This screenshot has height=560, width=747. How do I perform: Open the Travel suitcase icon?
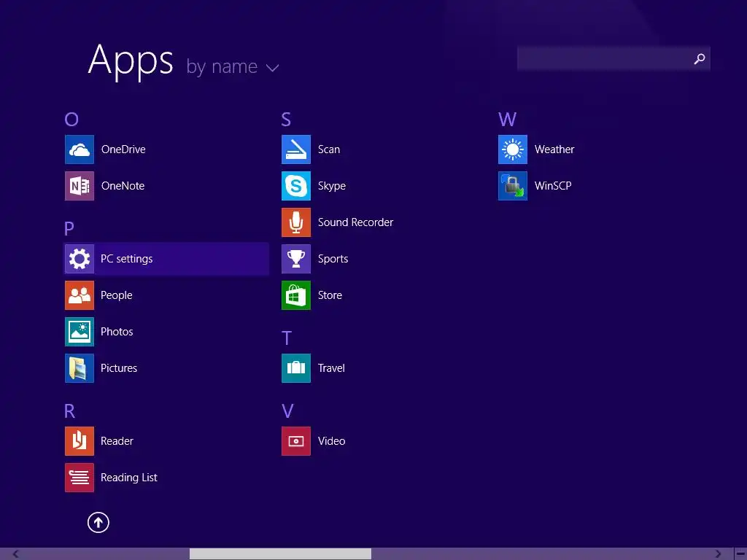(x=296, y=368)
